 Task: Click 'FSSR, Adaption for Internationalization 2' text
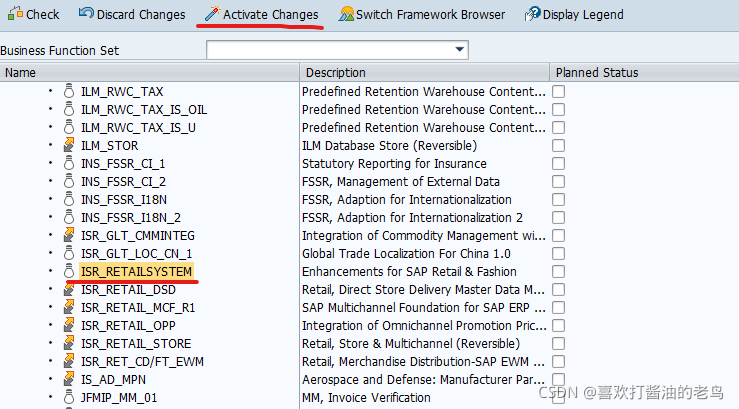[x=412, y=218]
